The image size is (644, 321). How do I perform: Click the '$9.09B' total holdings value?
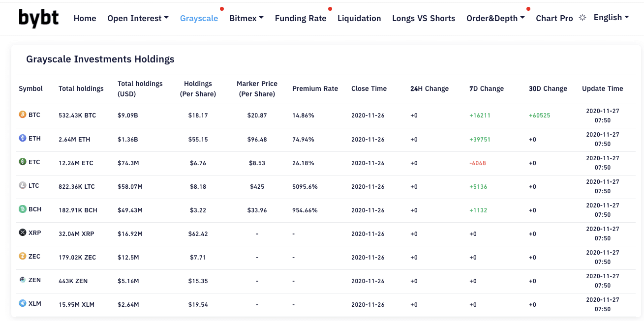point(128,116)
